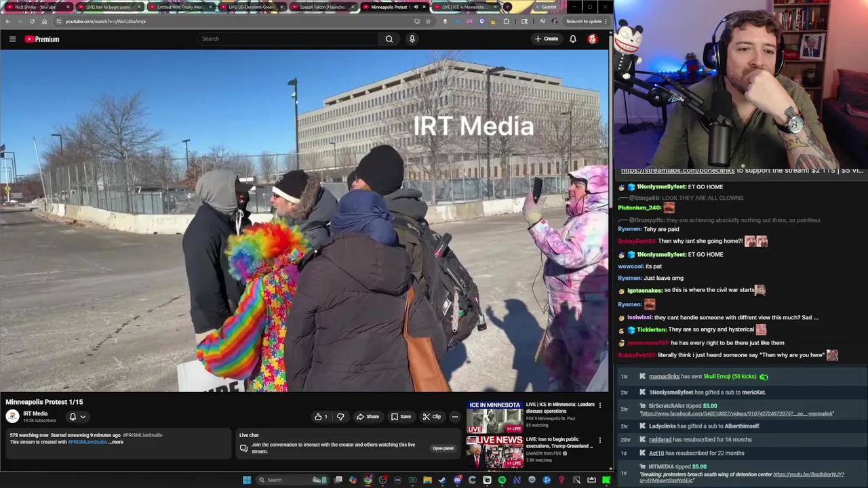
Task: Go to YouTube Premium home logo
Action: pos(42,39)
